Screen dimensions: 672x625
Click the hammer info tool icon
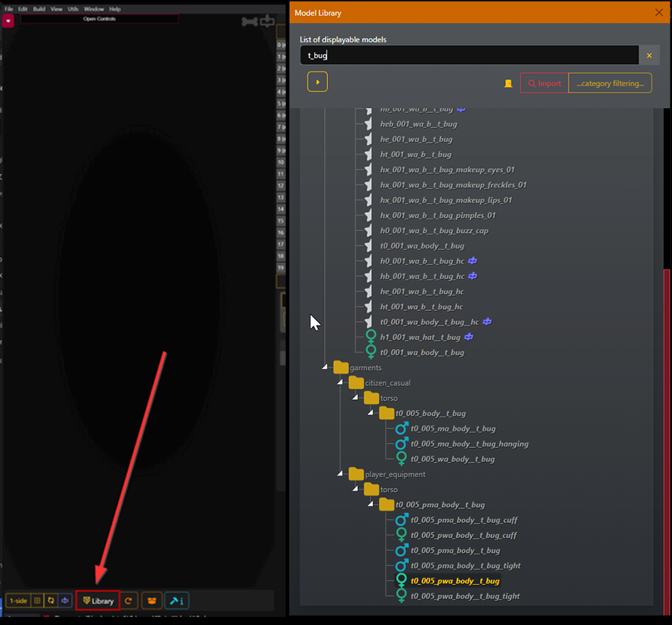click(x=176, y=601)
